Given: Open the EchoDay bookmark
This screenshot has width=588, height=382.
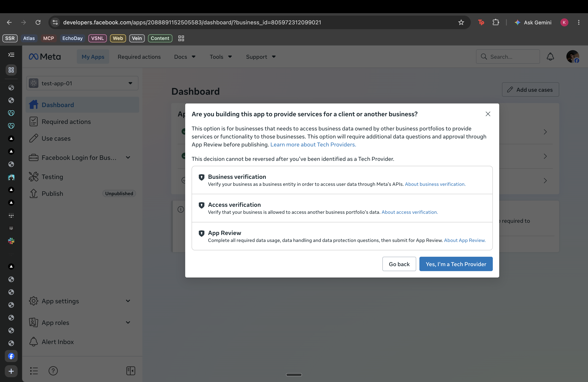Looking at the screenshot, I should pyautogui.click(x=72, y=38).
